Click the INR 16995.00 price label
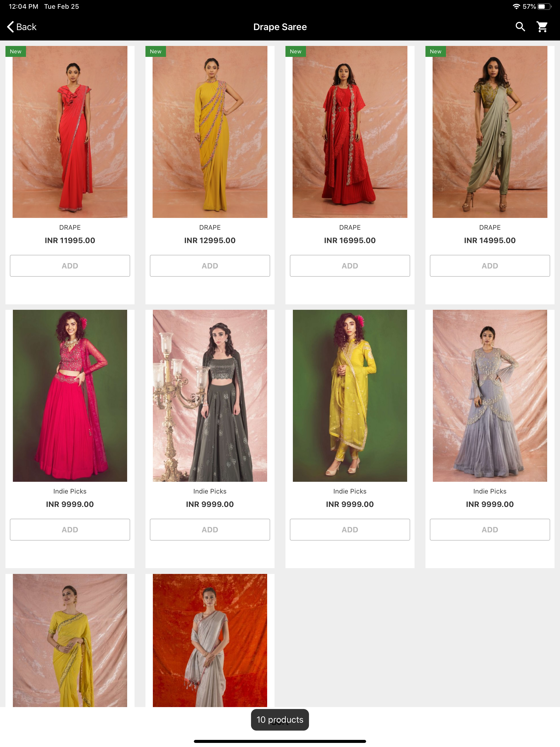This screenshot has height=747, width=560. coord(349,240)
